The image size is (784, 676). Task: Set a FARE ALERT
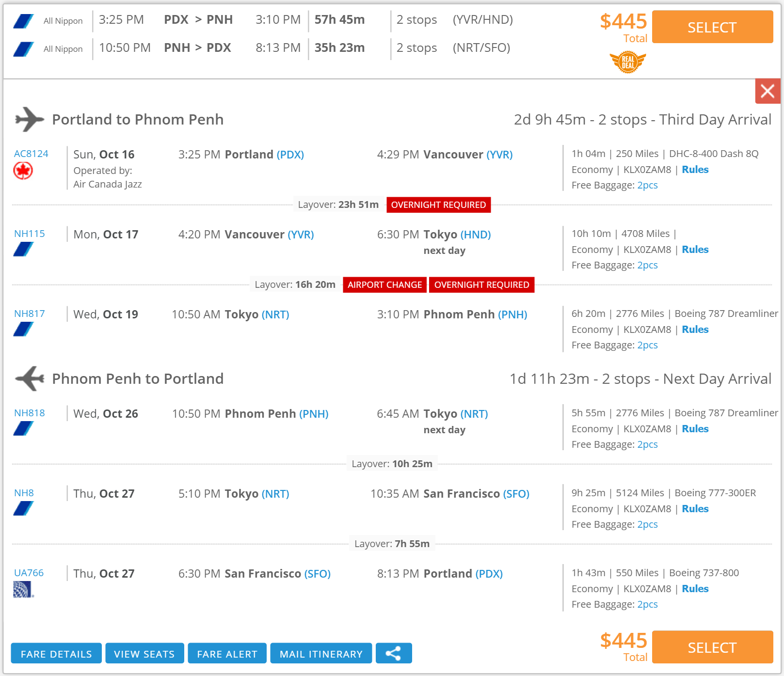pyautogui.click(x=227, y=653)
